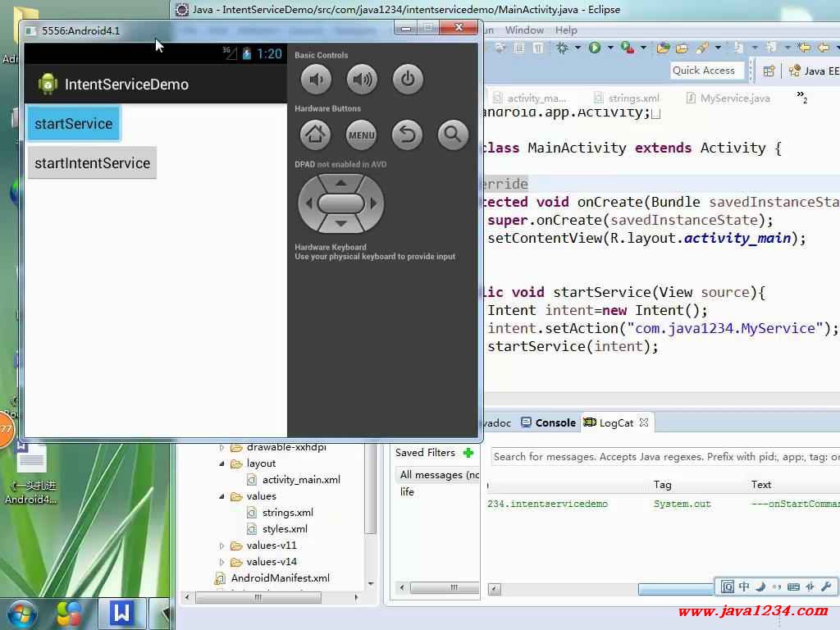Lower the emulator volume with the volume down button
Image resolution: width=840 pixels, height=630 pixels.
pos(316,80)
